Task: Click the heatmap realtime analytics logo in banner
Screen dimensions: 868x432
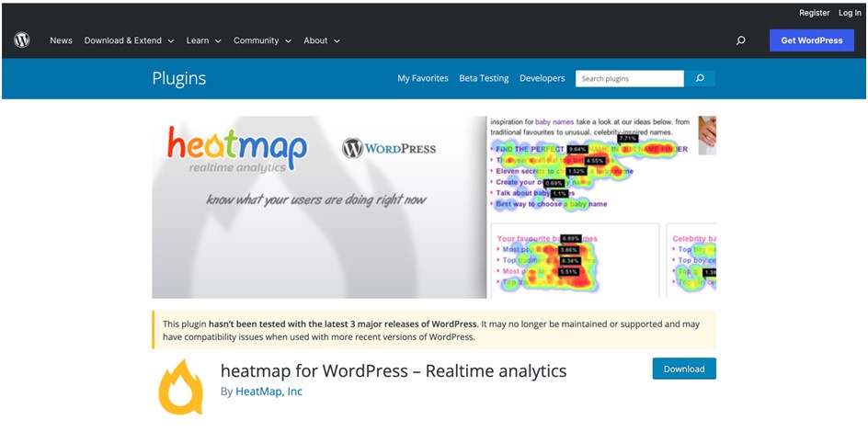Action: [x=237, y=150]
